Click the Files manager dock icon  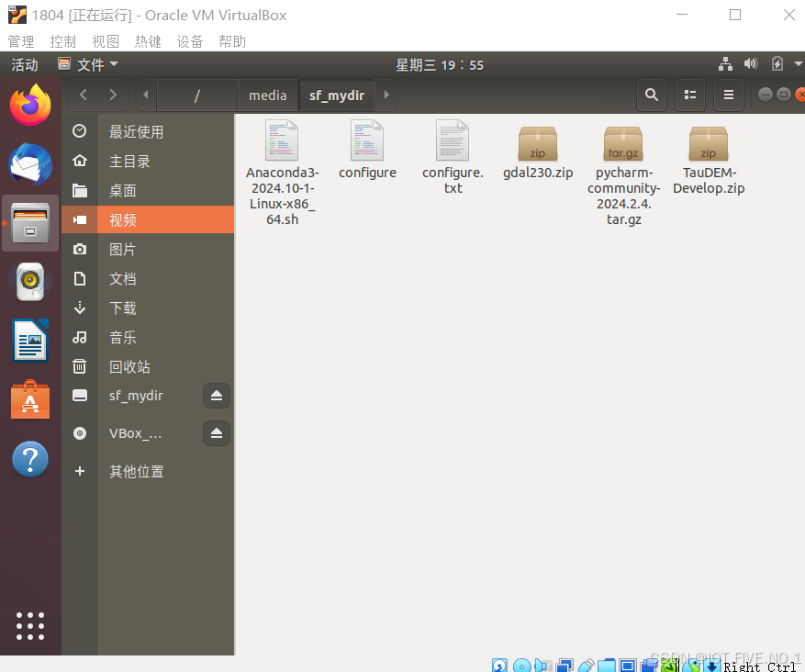point(30,223)
